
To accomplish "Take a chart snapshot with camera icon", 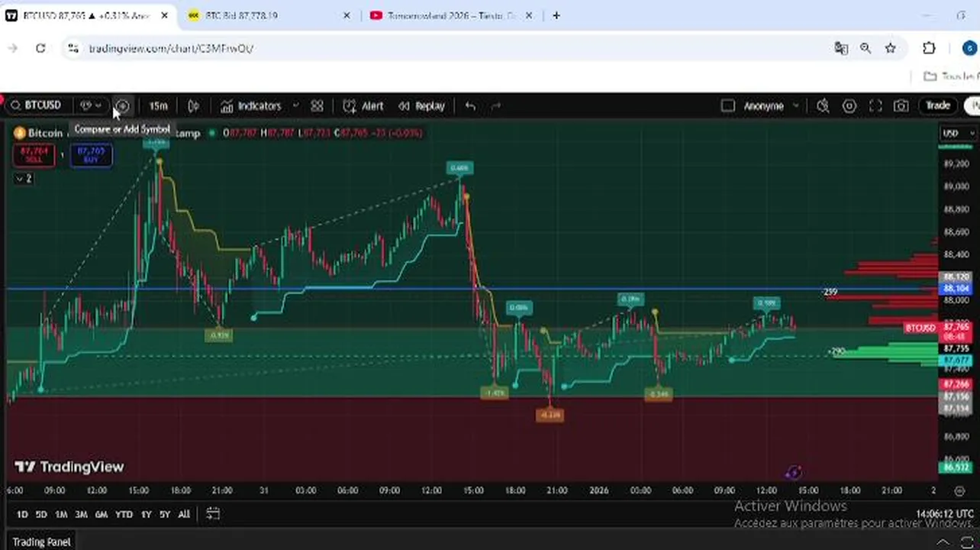I will click(x=901, y=106).
